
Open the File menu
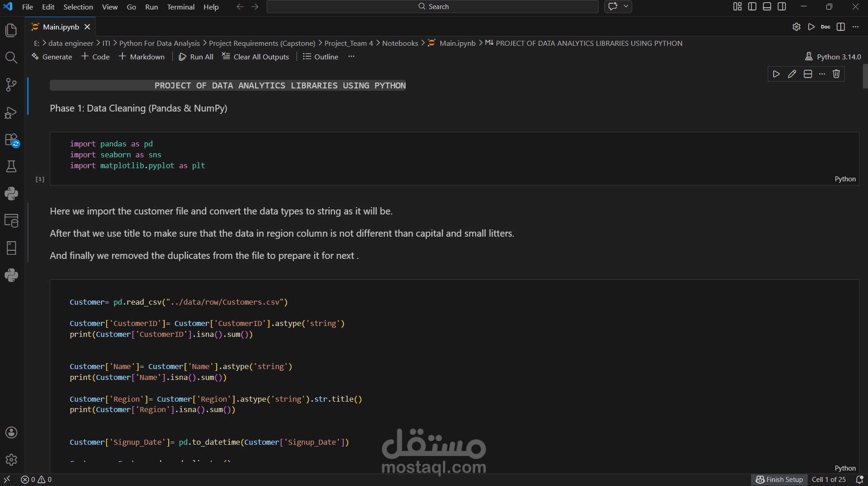[x=27, y=7]
